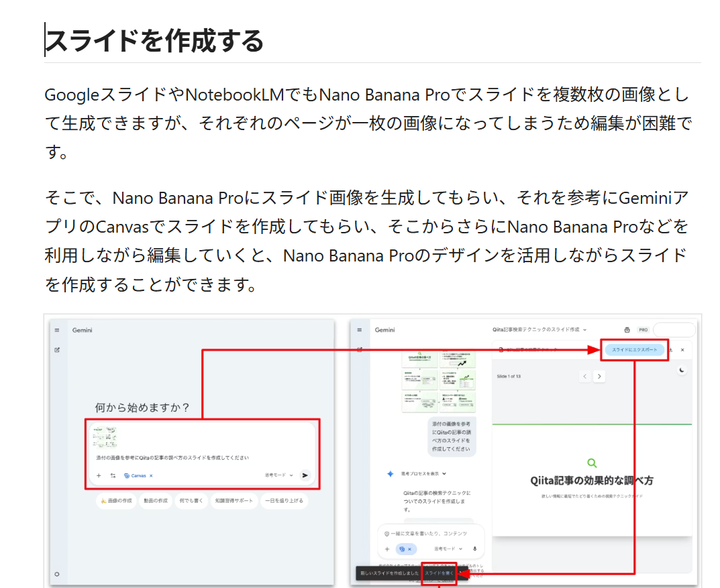Go to next slide with right chevron

tap(599, 376)
